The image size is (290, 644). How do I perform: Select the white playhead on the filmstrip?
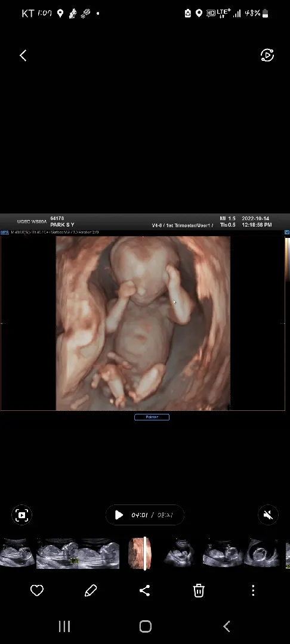click(145, 553)
